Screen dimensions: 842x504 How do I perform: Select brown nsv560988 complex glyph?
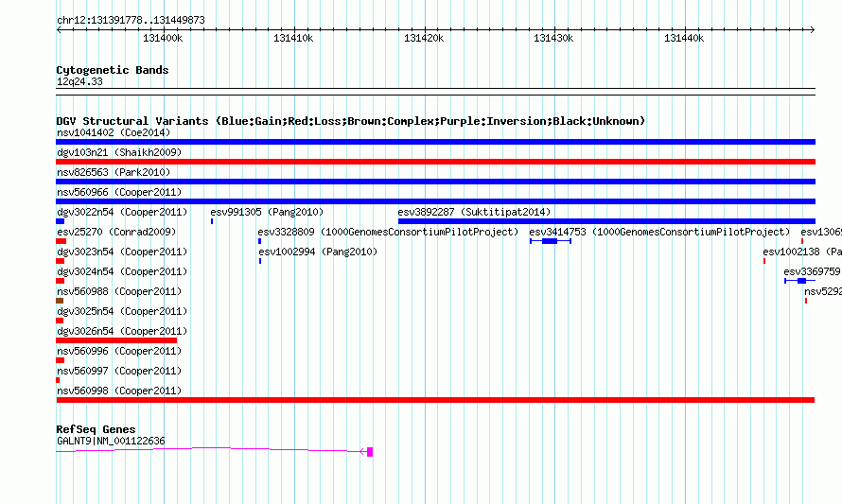(60, 301)
